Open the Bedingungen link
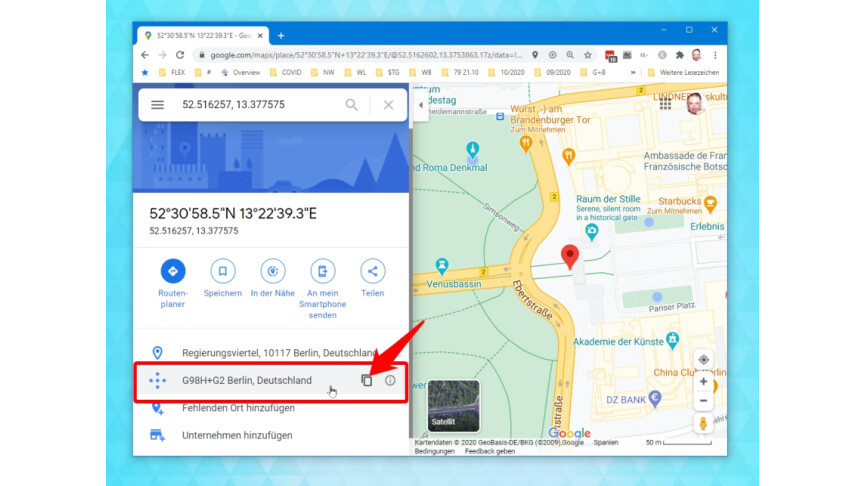 click(435, 451)
